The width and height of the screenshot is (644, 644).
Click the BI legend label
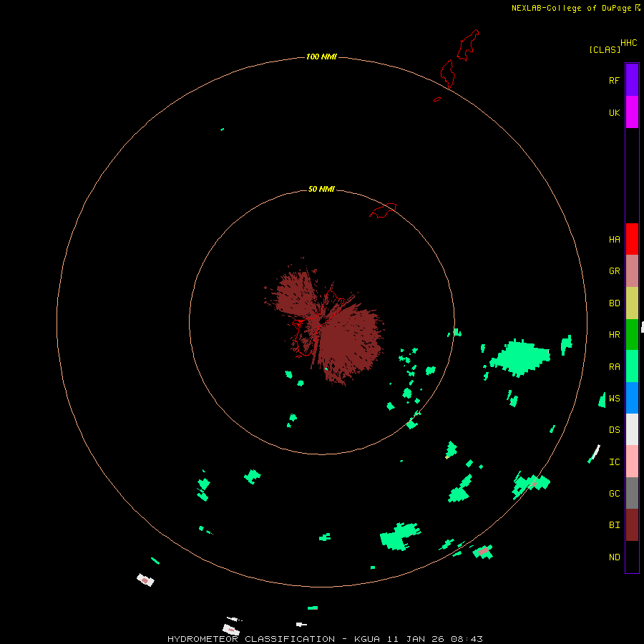(614, 525)
